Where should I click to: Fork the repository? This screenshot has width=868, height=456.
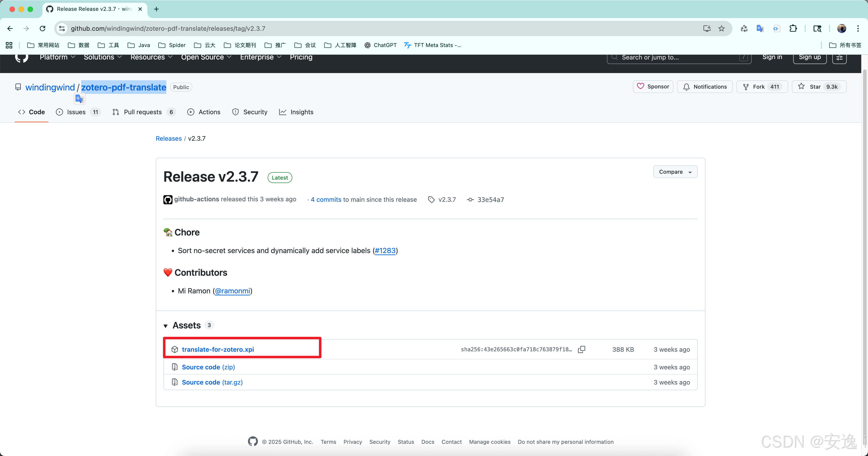pyautogui.click(x=762, y=87)
